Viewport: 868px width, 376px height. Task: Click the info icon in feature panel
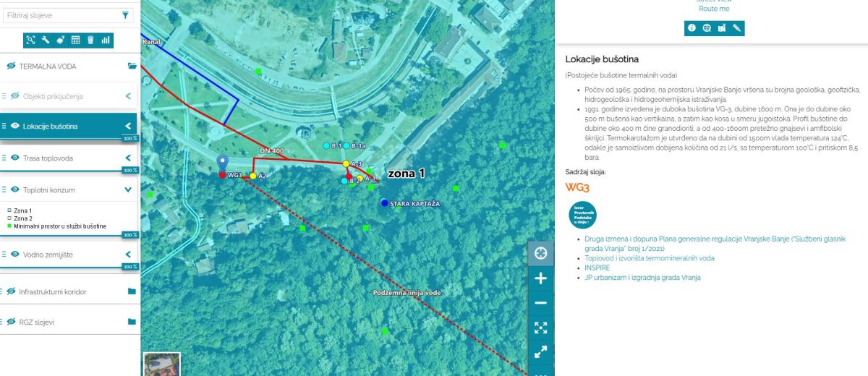pyautogui.click(x=692, y=28)
